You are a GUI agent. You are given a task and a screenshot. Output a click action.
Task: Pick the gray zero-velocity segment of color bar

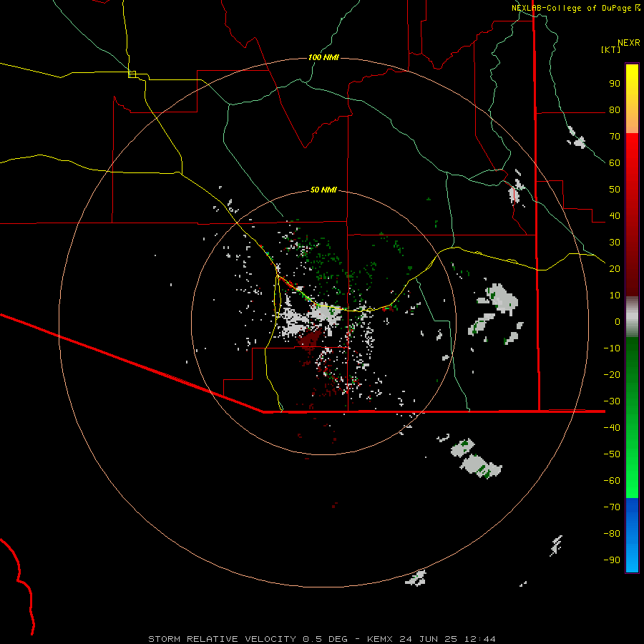pyautogui.click(x=632, y=317)
